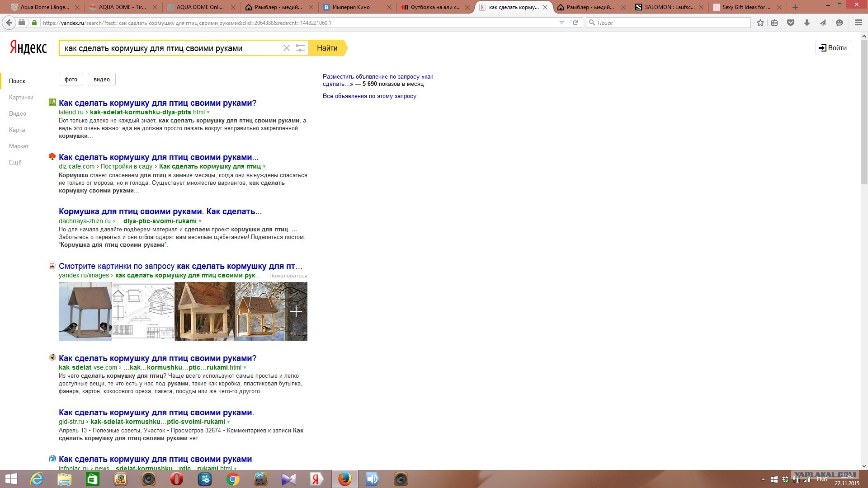
Task: Expand the dropdown arrow for diz-cafe.com result
Action: pos(264,167)
